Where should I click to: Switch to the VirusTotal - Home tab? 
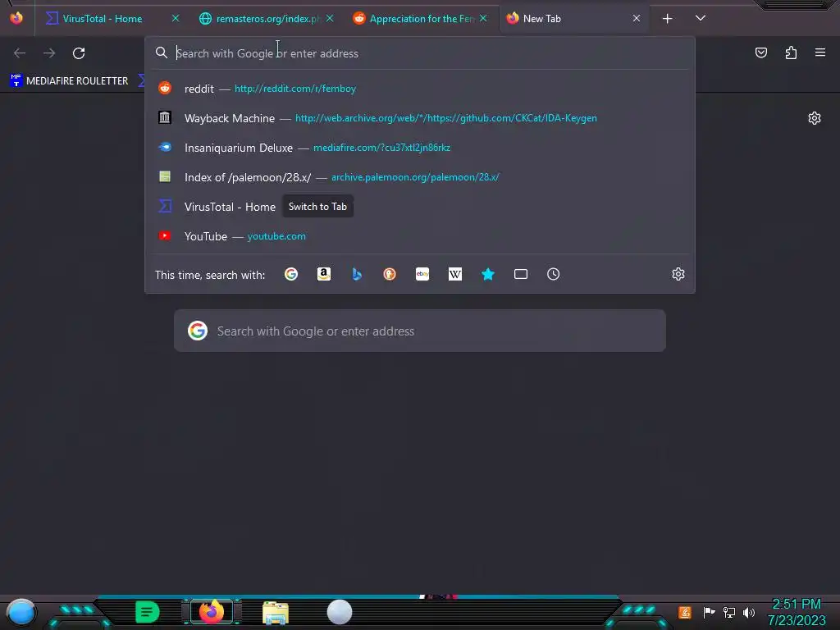tap(102, 19)
